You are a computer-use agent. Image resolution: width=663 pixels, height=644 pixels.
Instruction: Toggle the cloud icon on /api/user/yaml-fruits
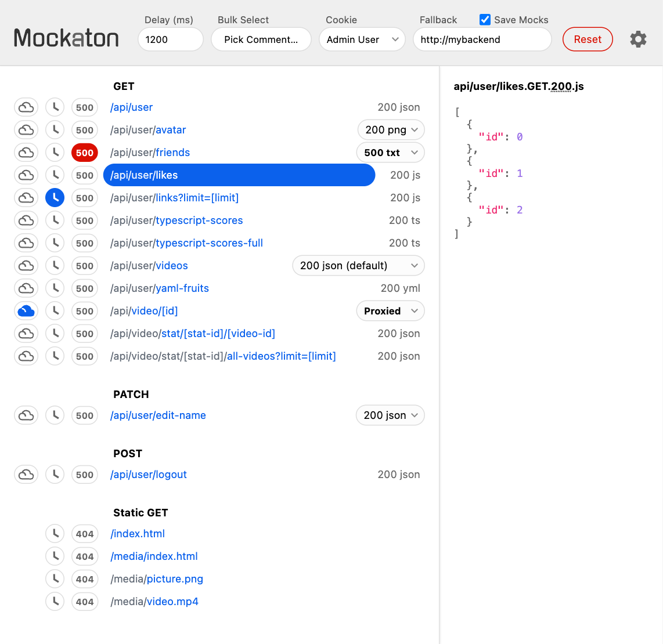(26, 288)
